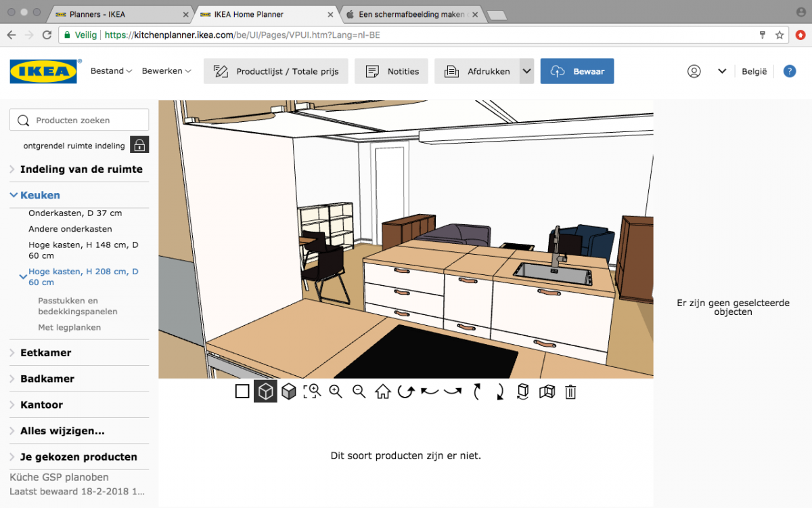The width and height of the screenshot is (812, 508).
Task: Click the zoom-to-fit selection icon
Action: (312, 391)
